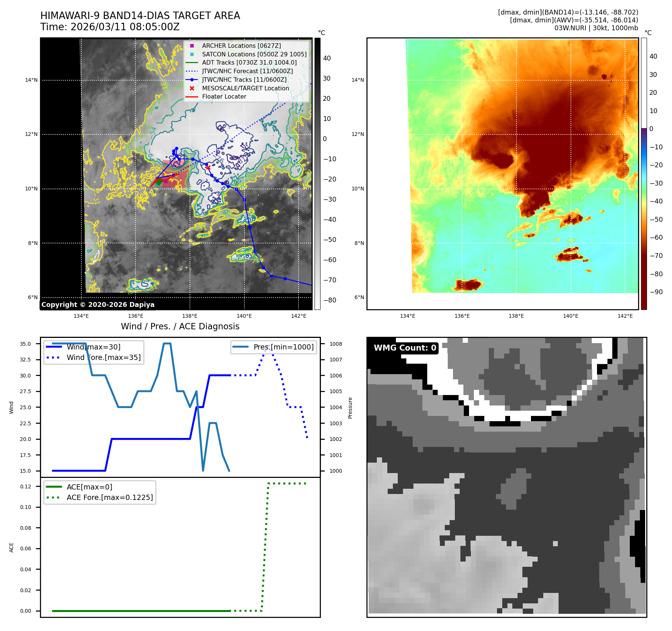672x631 pixels.
Task: Click the rainbow temperature colorbar beside the right map
Action: (644, 174)
